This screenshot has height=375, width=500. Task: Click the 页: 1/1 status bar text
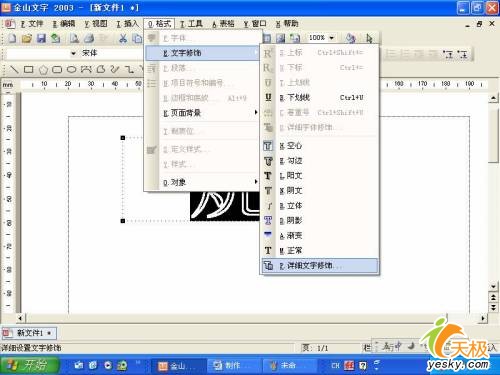[315, 348]
